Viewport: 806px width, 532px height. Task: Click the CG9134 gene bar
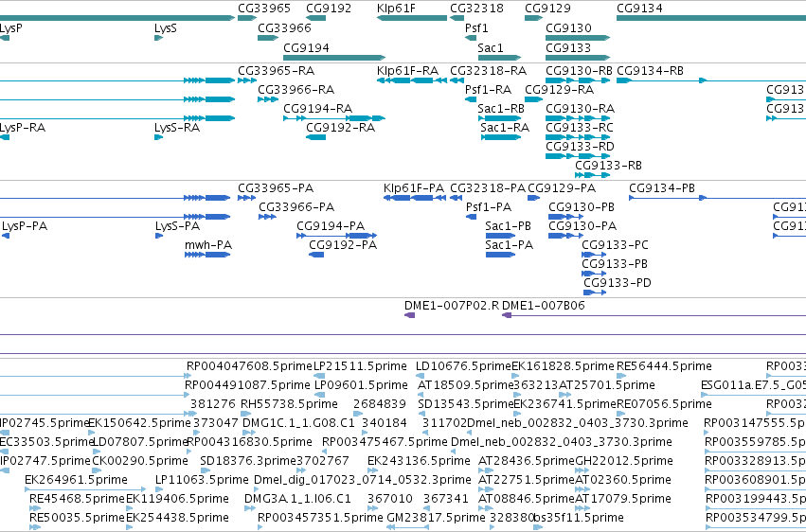point(711,18)
